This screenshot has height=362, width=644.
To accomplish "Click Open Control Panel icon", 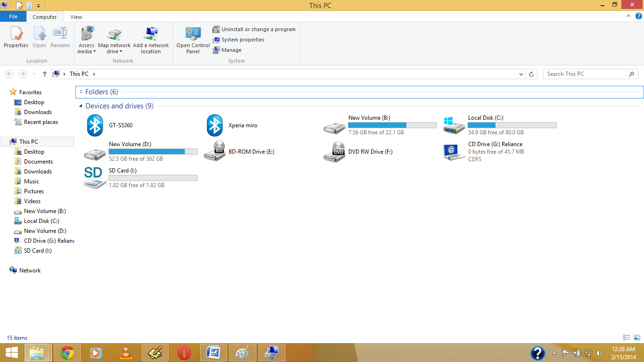I will point(193,40).
